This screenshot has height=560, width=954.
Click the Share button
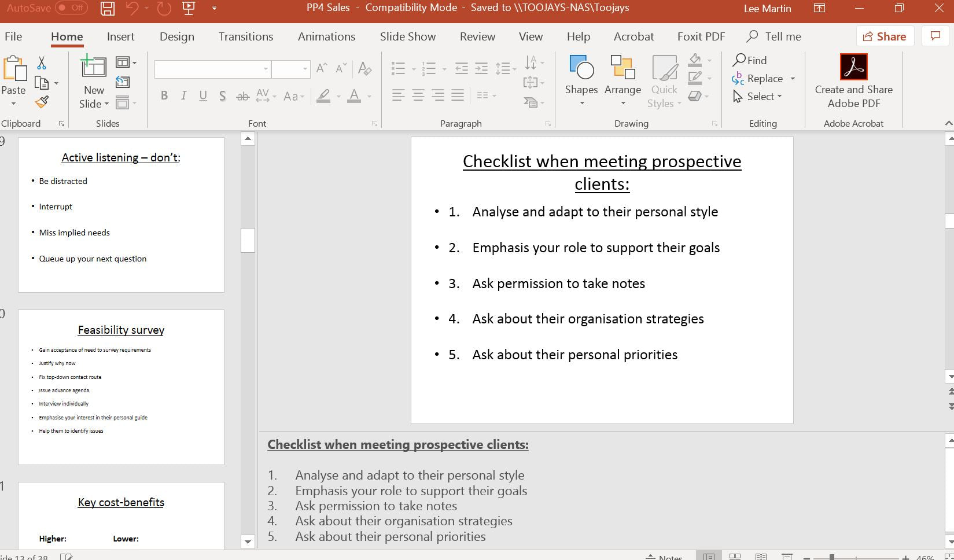[x=885, y=36]
